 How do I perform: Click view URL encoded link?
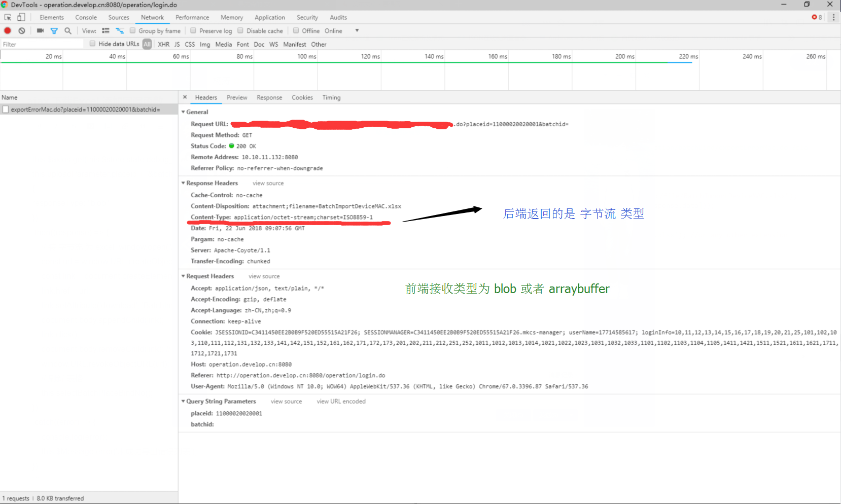(x=341, y=402)
